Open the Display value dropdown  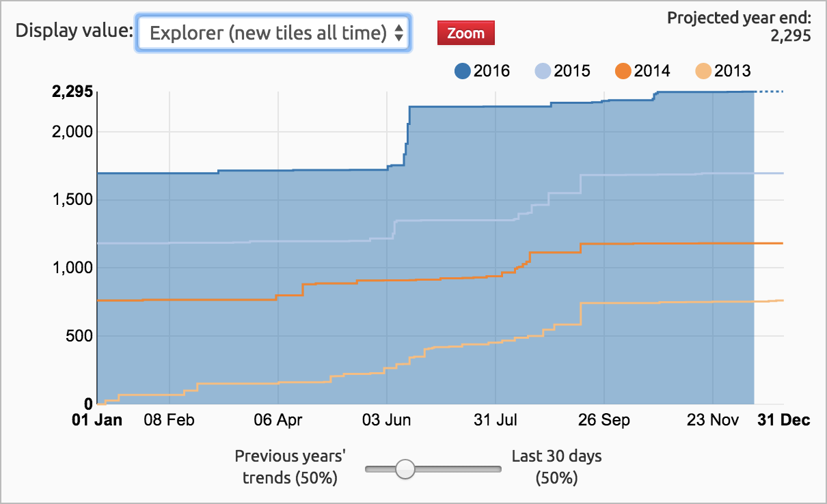tap(273, 32)
